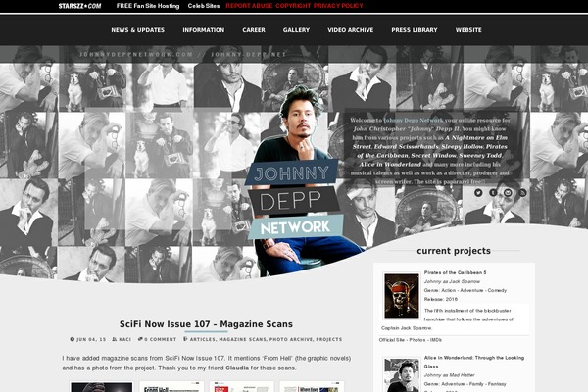Screen dimensions: 588x392
Task: Click the Kaci author link
Action: tap(124, 339)
